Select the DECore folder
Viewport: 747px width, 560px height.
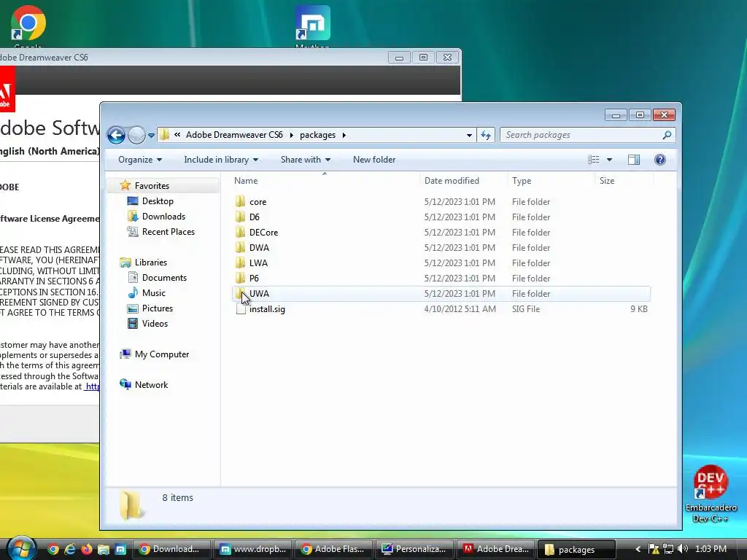point(263,233)
